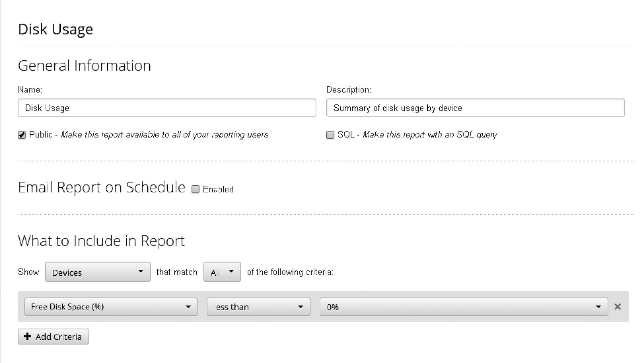Remove the Free Disk Space criteria row

[618, 307]
